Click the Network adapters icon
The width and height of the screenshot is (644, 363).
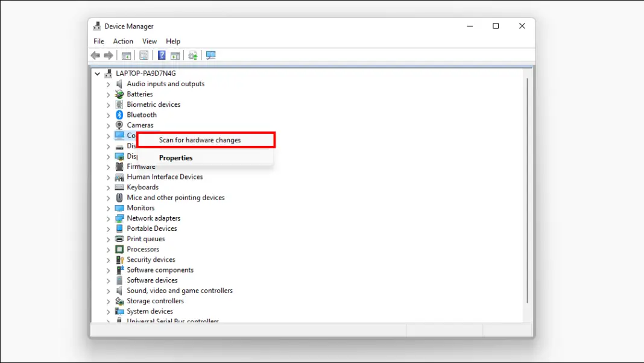118,218
